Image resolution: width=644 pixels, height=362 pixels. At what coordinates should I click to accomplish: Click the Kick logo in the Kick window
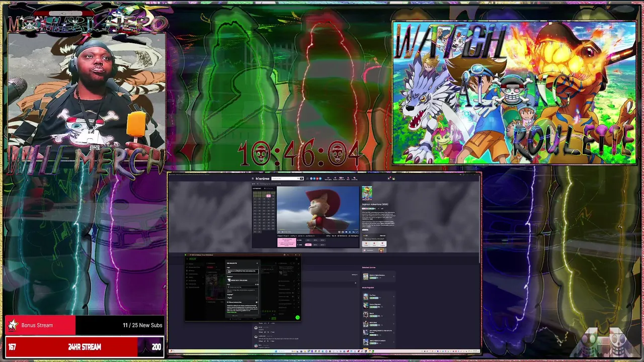click(193, 259)
